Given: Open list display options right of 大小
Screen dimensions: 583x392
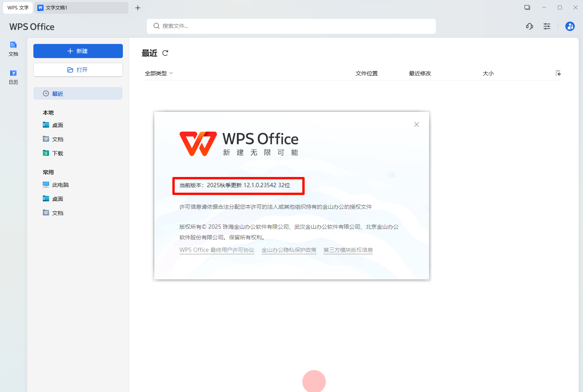Looking at the screenshot, I should [558, 73].
